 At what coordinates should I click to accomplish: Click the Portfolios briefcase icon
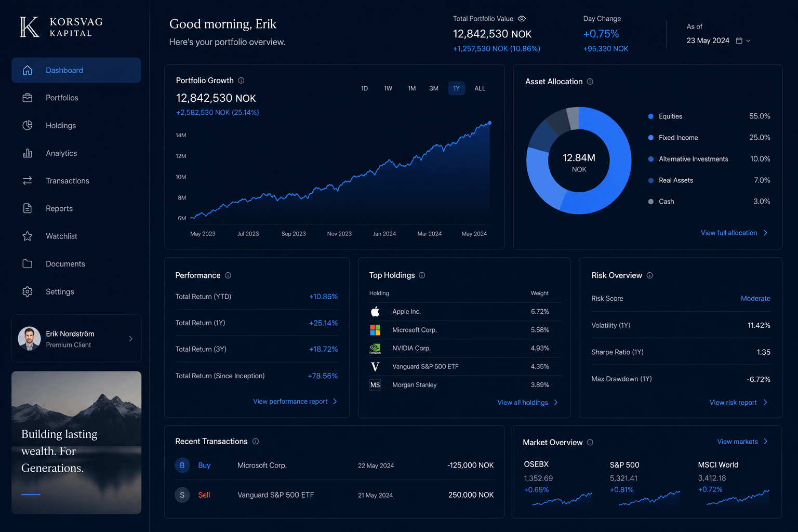click(x=28, y=98)
